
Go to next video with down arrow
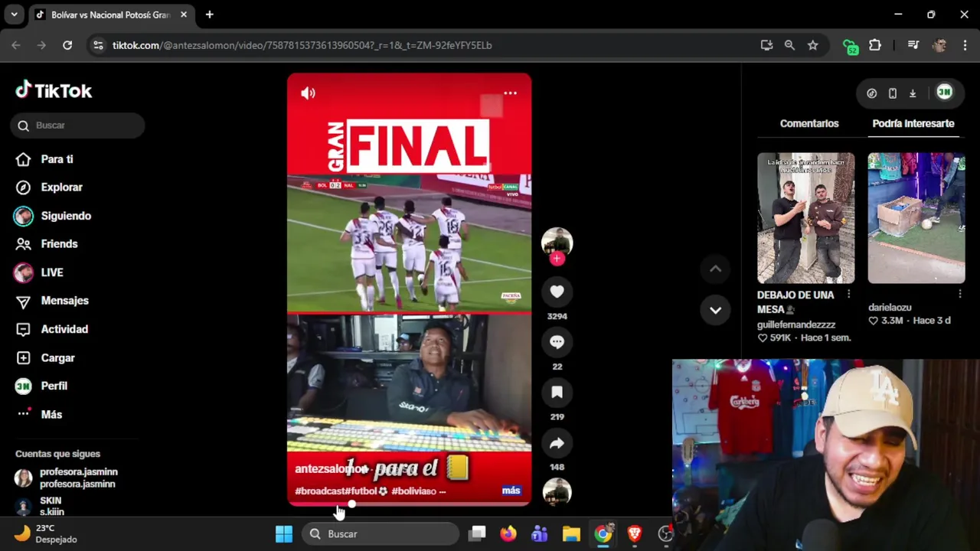[715, 310]
